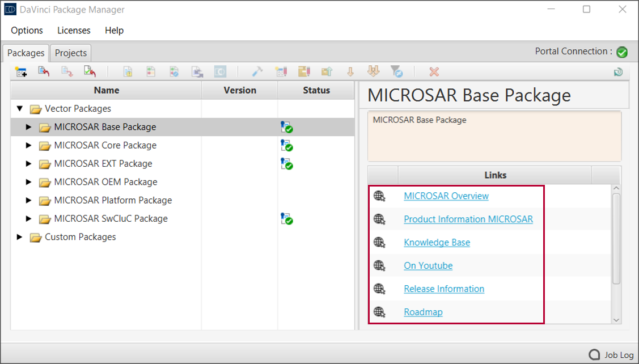
Task: Click status icon for MICROSAR SwCluC Package
Action: (x=286, y=219)
